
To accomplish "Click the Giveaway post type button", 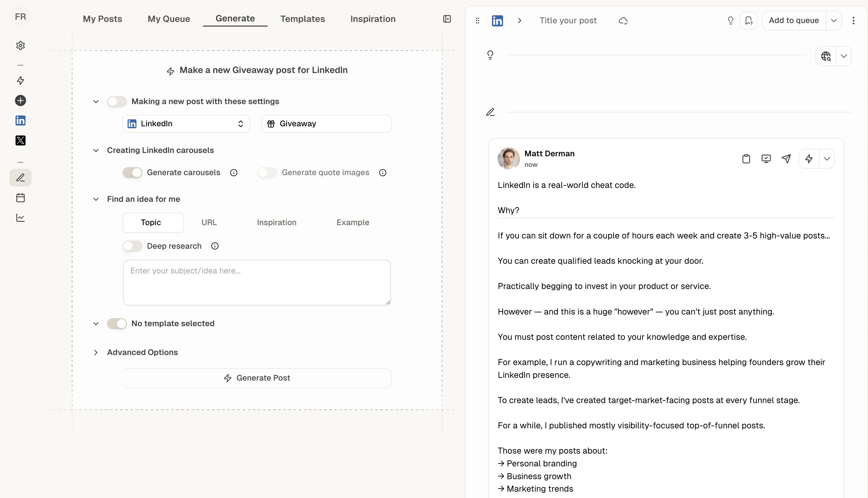I will [x=326, y=124].
